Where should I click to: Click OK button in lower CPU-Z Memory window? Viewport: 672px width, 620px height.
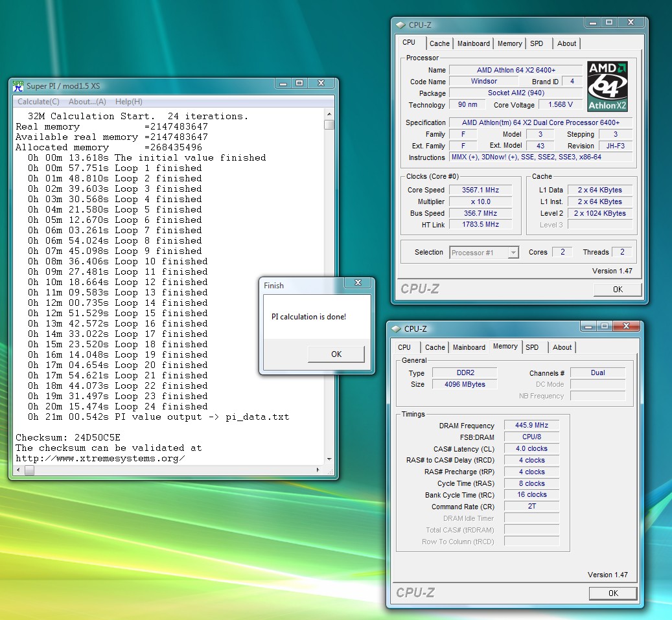[x=613, y=593]
